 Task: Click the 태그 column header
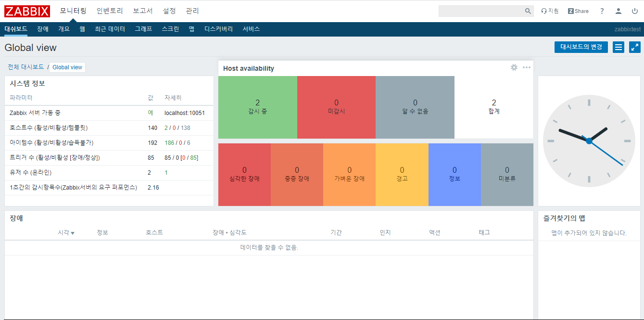tap(484, 232)
